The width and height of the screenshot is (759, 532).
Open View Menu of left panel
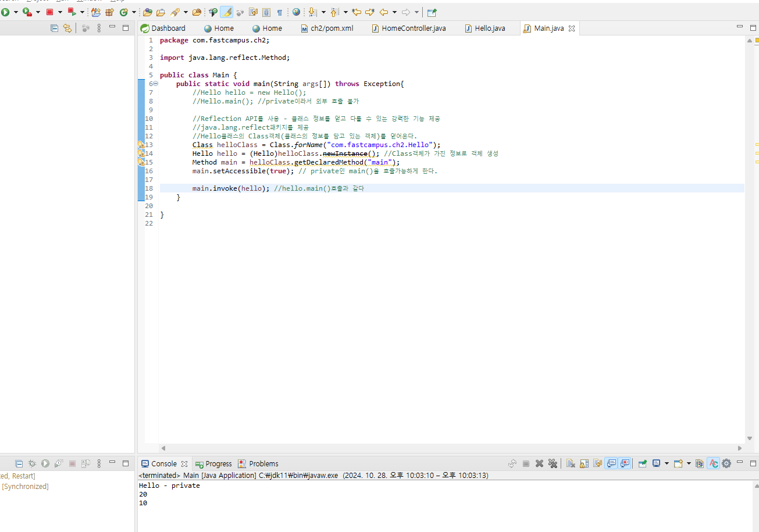(x=99, y=28)
